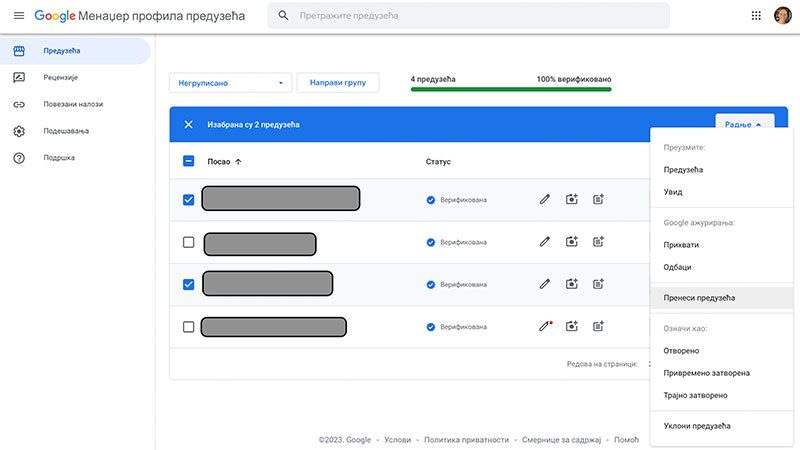Open Подешавања in the sidebar
The width and height of the screenshot is (800, 450).
click(x=66, y=131)
